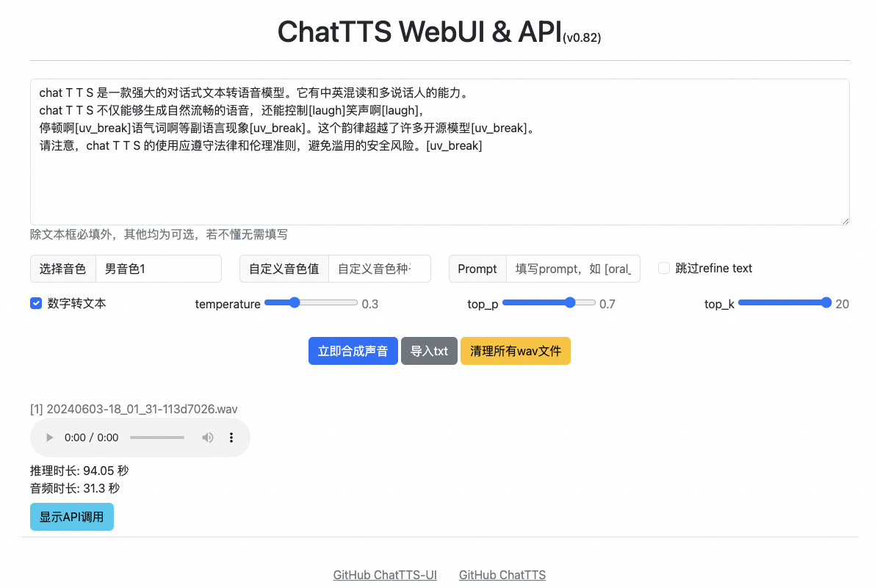Screen dimensions: 877x588
Task: Click the 音频时长: 31.3 秒 text
Action: 75,488
